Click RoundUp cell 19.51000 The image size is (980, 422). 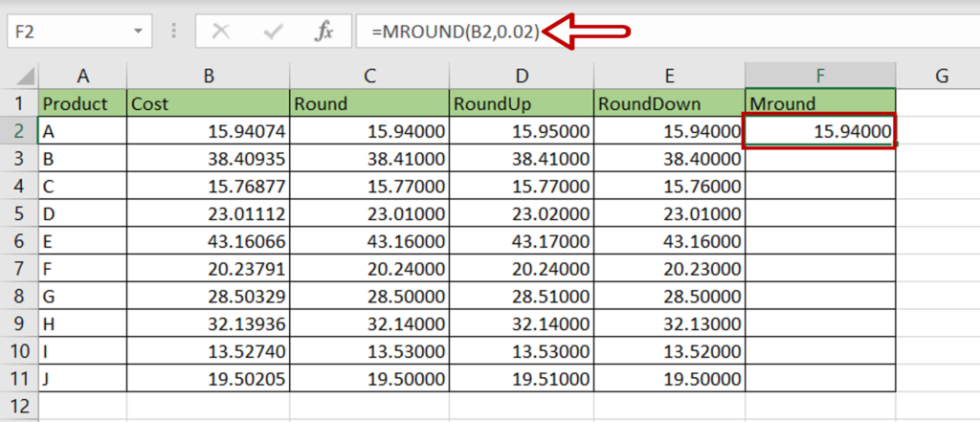coord(522,378)
